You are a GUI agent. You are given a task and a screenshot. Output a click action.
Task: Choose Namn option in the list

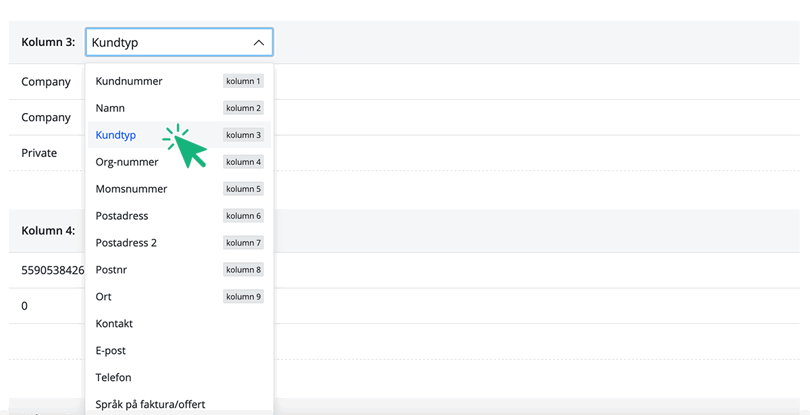110,108
